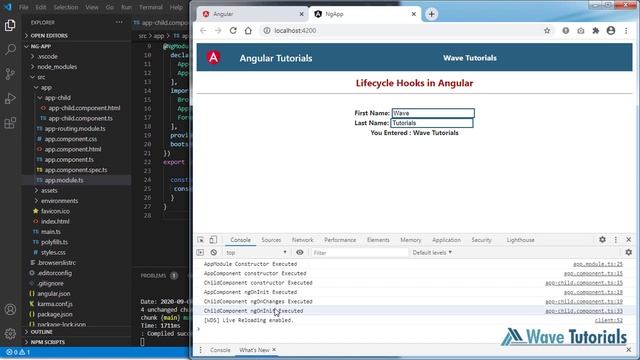Screen dimensions: 640x360
Task: Open the Chrome profile avatar
Action: click(x=611, y=31)
